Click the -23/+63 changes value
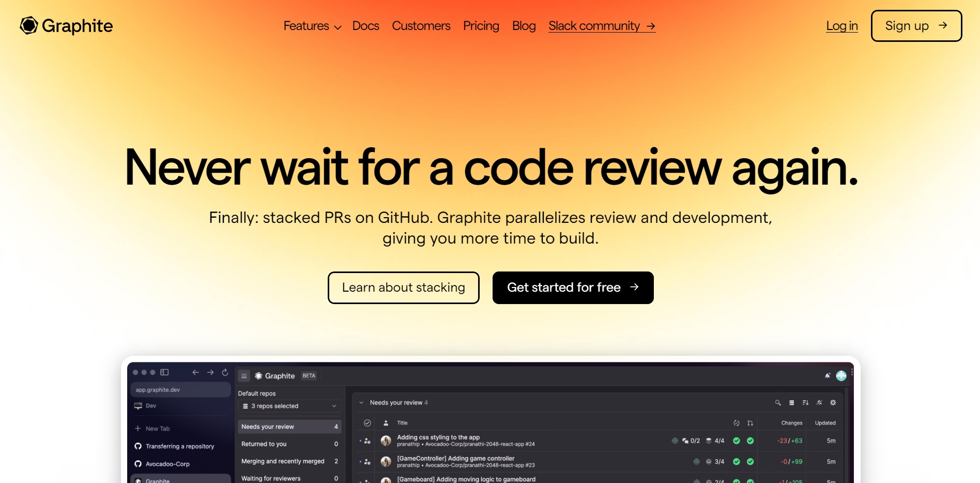Viewport: 980px width, 483px height. 790,441
